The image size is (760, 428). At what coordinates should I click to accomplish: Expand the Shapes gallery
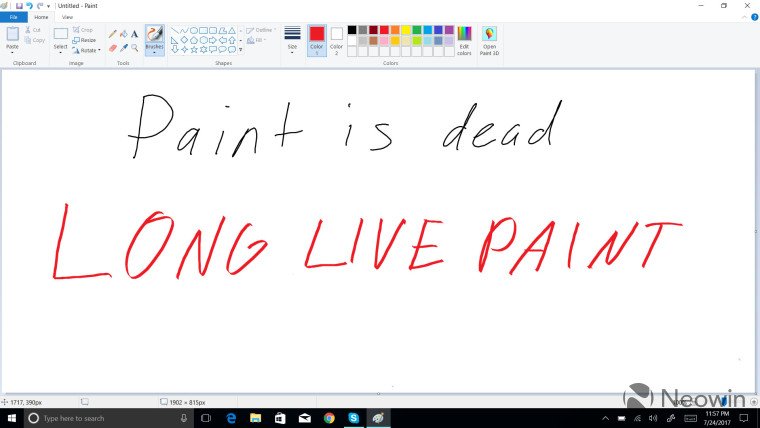pos(241,49)
